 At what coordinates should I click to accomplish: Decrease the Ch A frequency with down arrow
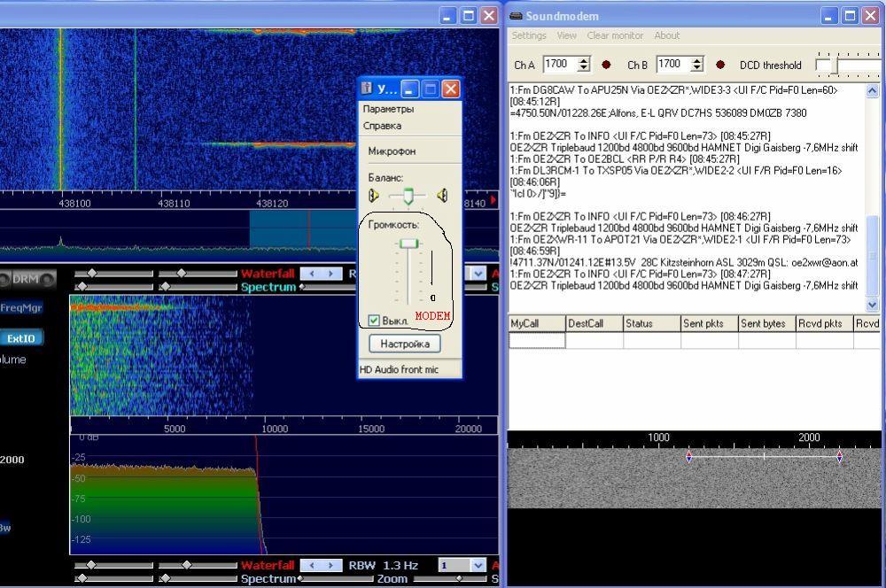click(584, 68)
